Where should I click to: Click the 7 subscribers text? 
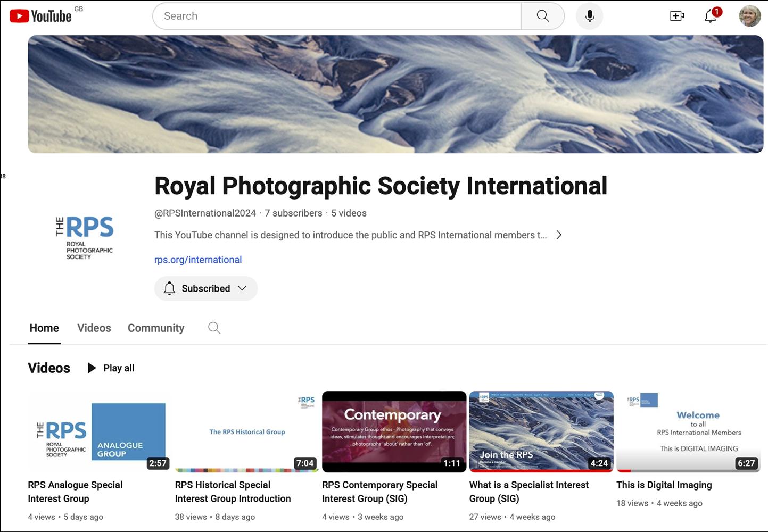tap(293, 213)
